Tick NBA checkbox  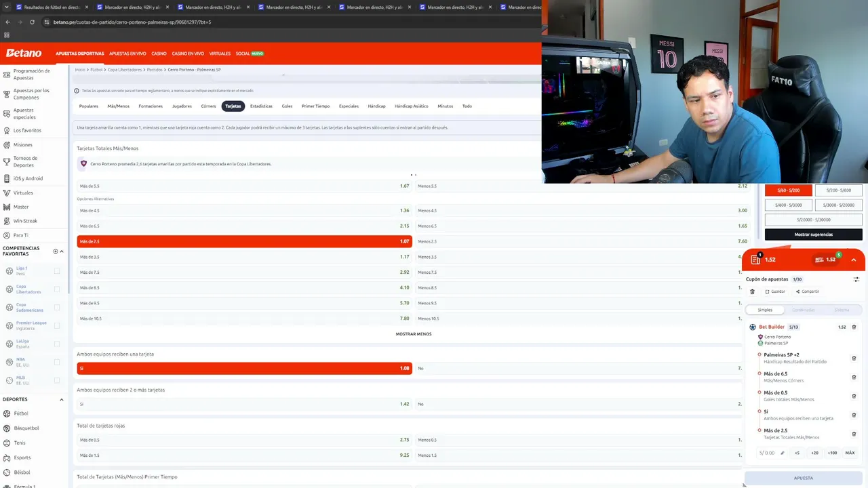[x=57, y=363]
